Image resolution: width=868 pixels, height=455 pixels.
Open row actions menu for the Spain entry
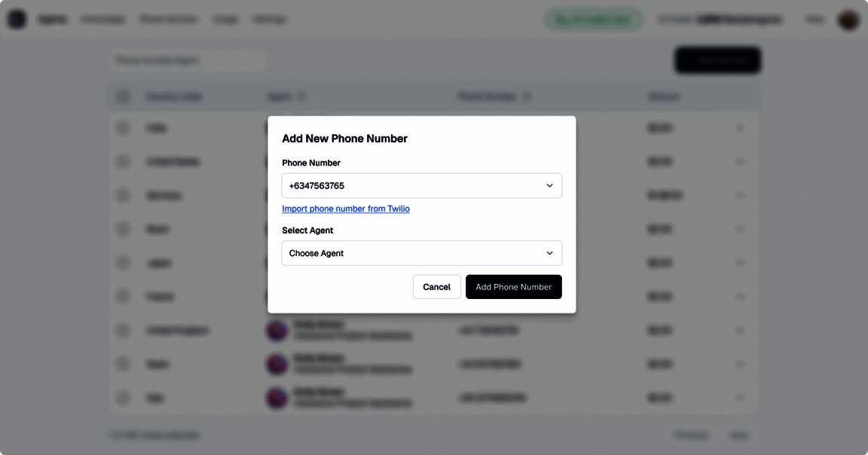[x=740, y=364]
